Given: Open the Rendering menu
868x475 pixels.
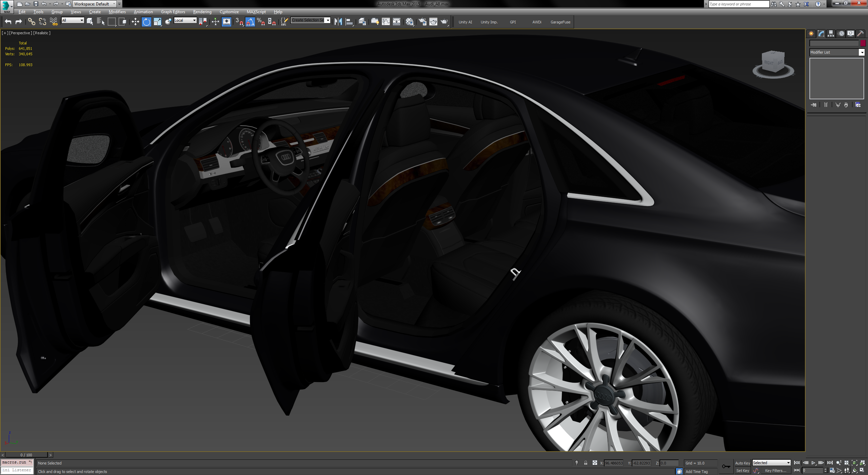Looking at the screenshot, I should (x=202, y=12).
